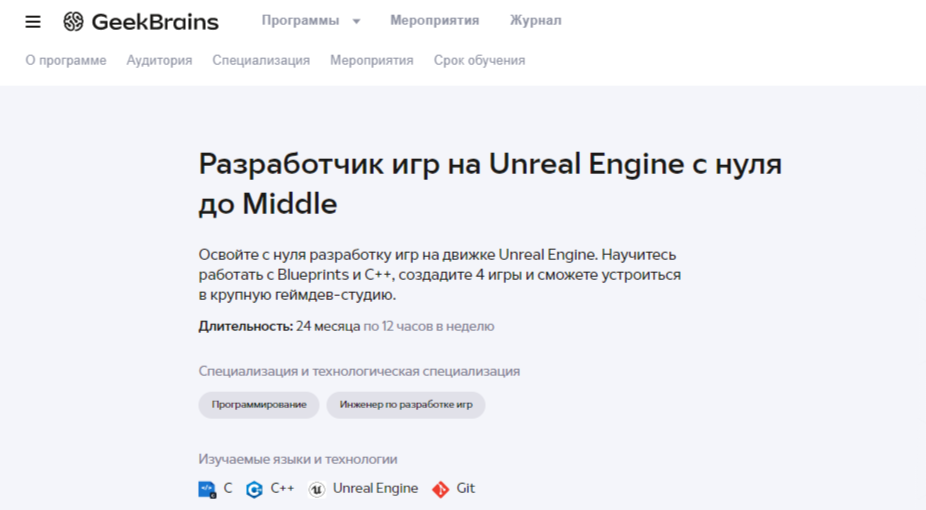Click the GeekBrains wordmark
Viewport: 926px width, 510px height.
155,22
